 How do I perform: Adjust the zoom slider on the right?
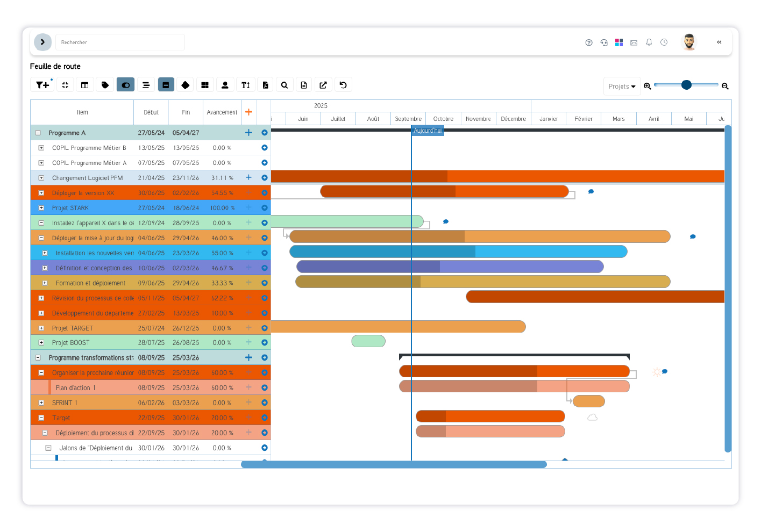(686, 84)
